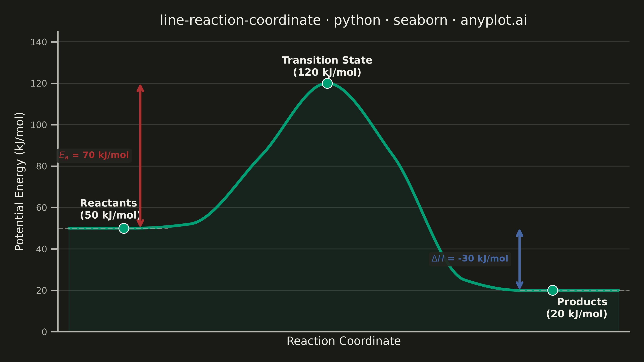Click the red activation energy arrow
Viewport: 644px width, 362px height.
click(140, 156)
